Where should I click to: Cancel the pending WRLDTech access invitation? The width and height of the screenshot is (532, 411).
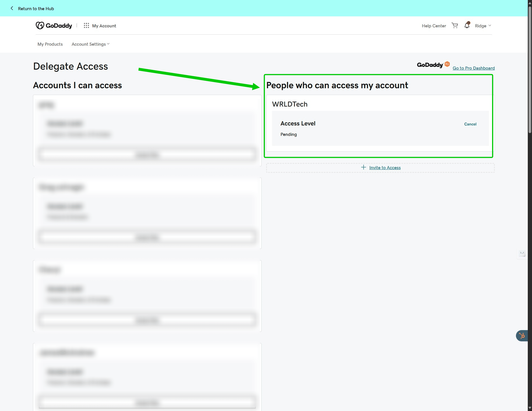point(470,124)
